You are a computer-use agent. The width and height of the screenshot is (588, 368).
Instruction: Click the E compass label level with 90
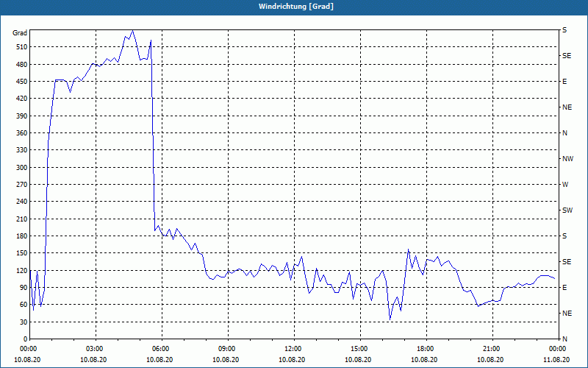point(564,288)
